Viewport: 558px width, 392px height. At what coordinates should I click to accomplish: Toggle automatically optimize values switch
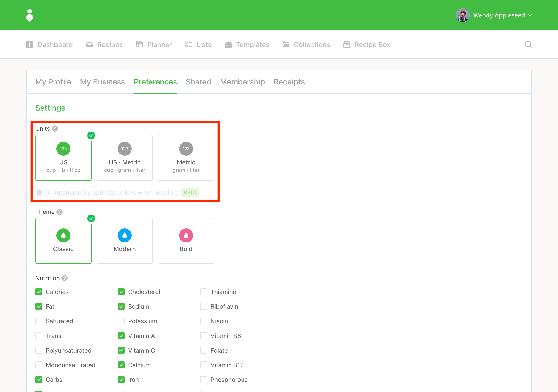(x=42, y=193)
